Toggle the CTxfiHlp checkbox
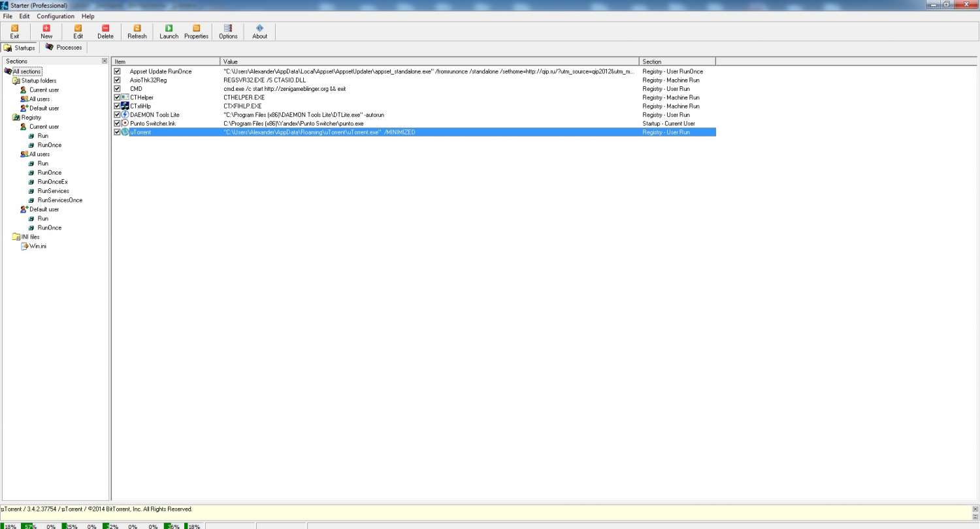This screenshot has width=980, height=529. 118,106
